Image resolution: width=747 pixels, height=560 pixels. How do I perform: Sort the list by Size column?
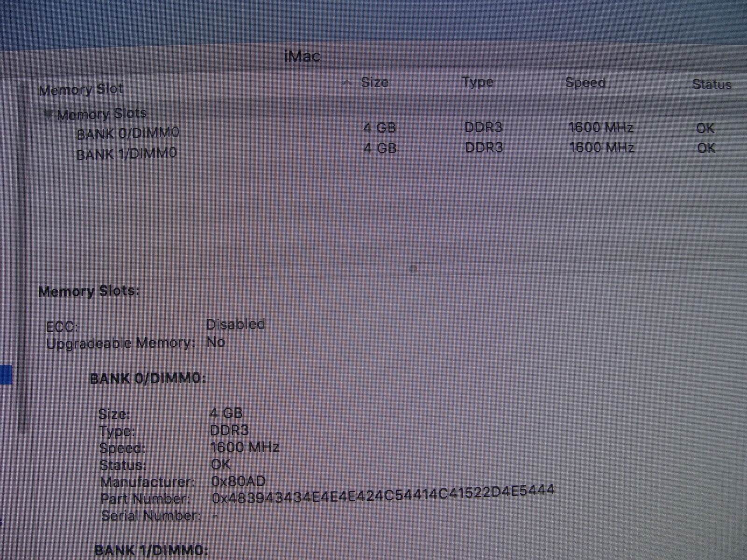(374, 83)
